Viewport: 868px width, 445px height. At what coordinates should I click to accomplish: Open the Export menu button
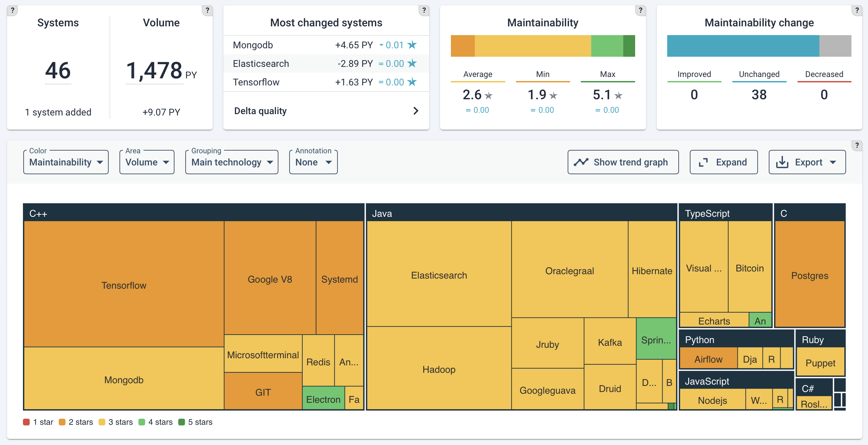point(807,162)
